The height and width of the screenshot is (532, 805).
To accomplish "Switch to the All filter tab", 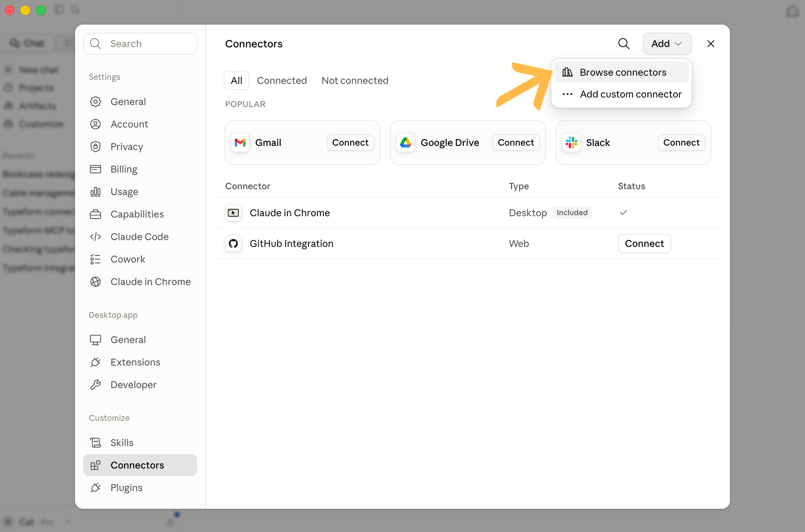I will click(236, 80).
